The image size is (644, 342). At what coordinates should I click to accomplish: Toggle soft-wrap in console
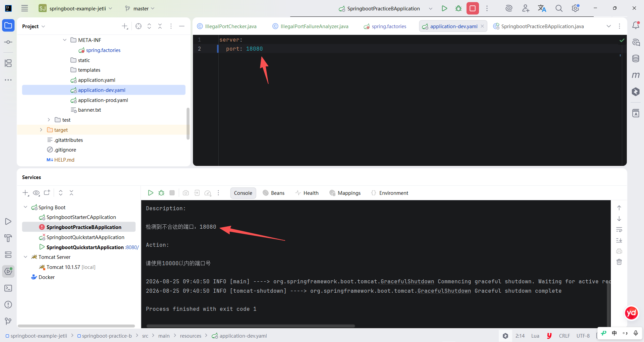[619, 230]
